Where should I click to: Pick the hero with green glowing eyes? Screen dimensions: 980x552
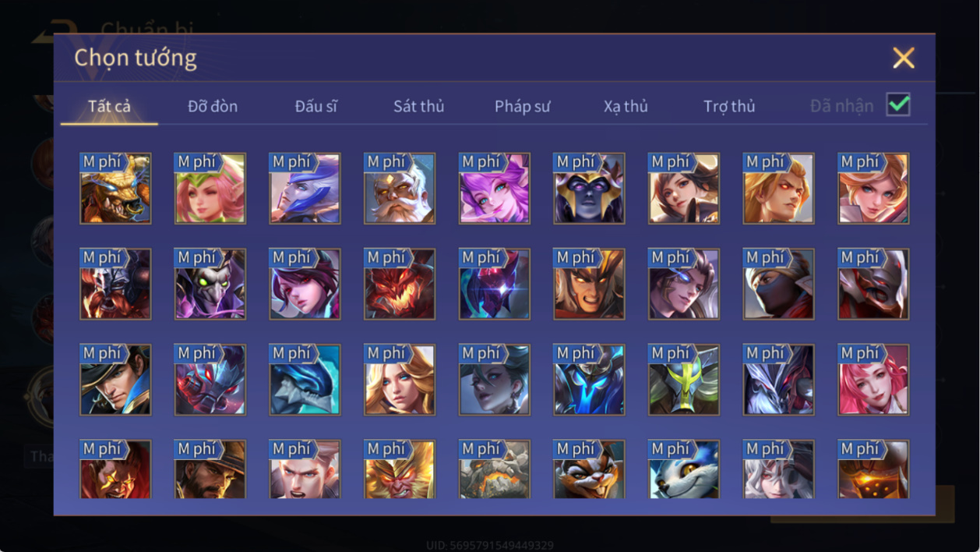click(210, 284)
